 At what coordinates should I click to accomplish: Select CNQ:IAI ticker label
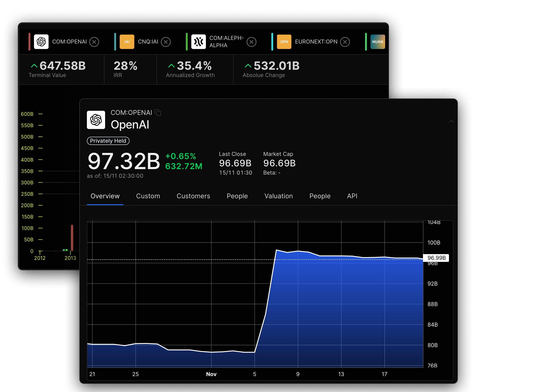click(x=148, y=42)
